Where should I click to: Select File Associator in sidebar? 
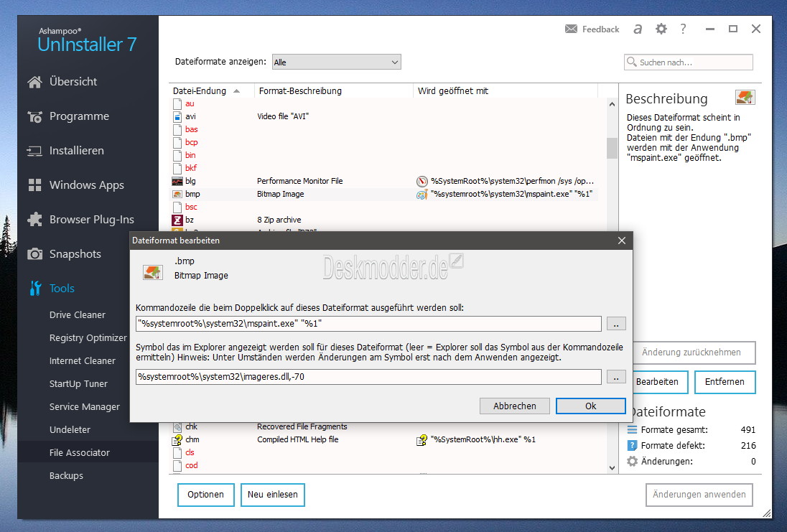(88, 453)
